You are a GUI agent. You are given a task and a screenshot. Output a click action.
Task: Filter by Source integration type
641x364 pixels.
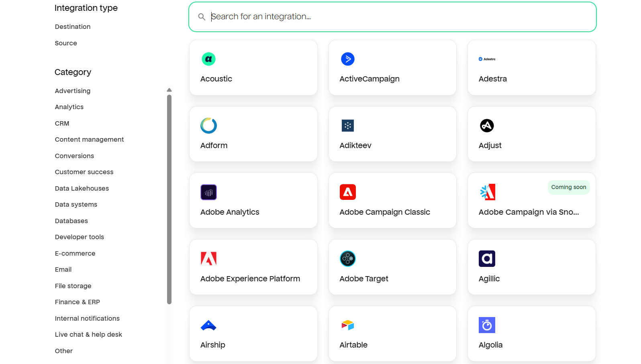(66, 43)
